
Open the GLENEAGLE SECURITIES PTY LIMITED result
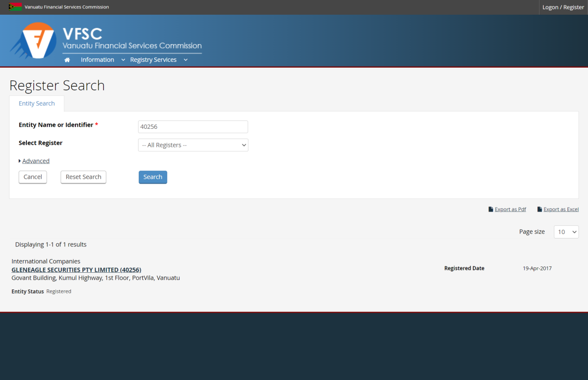[76, 270]
